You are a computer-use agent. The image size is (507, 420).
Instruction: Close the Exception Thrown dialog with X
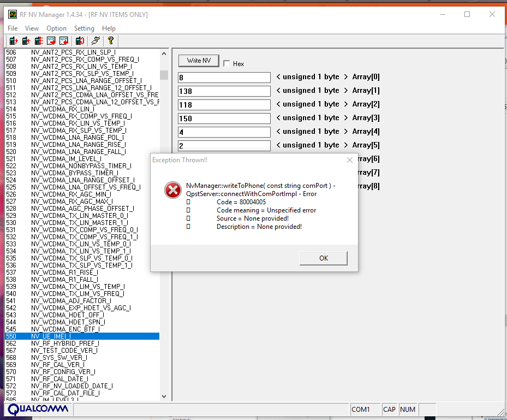[x=350, y=160]
